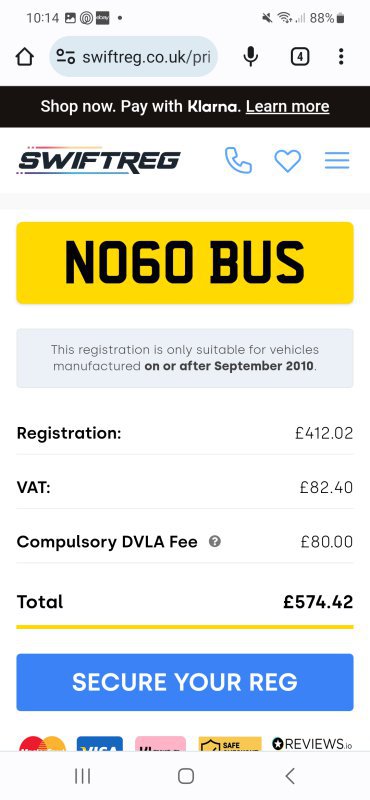Screen dimensions: 370x800
Task: Open the REVIEWS.io badge
Action: (312, 744)
